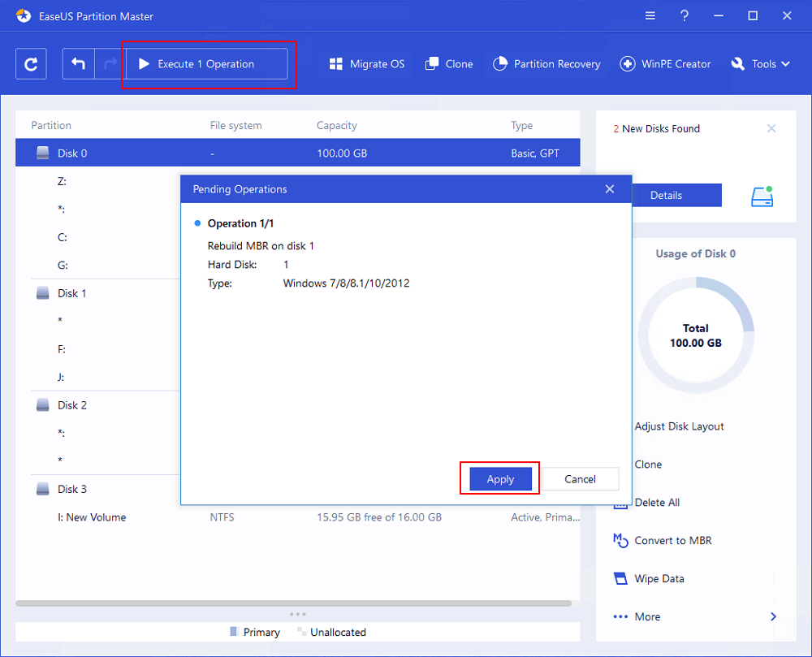Select the Disk 0 row
The image size is (812, 657).
298,153
